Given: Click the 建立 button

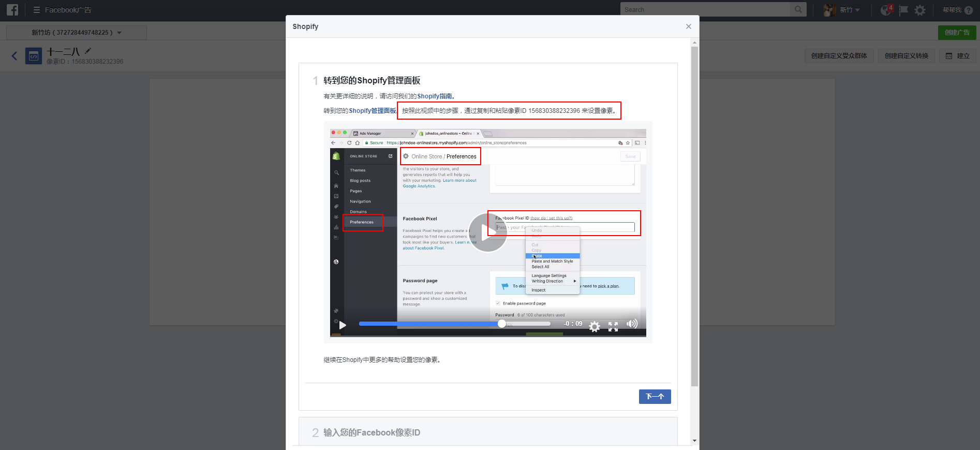Looking at the screenshot, I should [957, 56].
